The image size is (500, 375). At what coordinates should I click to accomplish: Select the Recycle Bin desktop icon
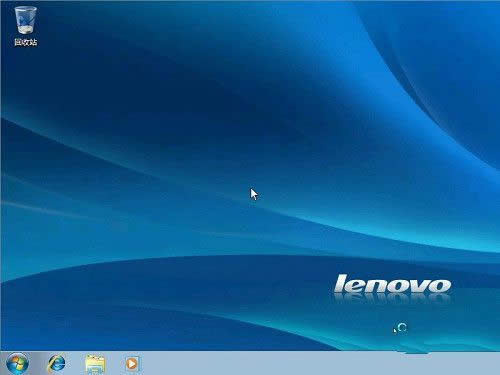pos(25,26)
